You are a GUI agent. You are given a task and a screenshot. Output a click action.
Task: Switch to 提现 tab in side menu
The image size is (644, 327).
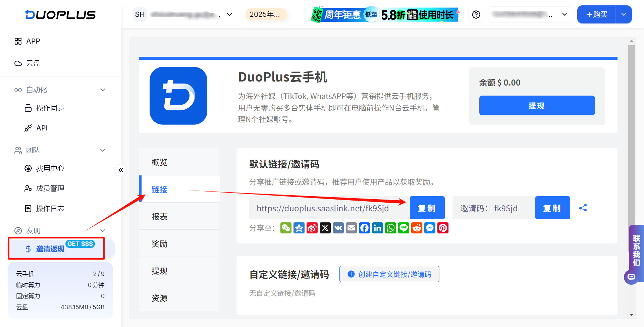pyautogui.click(x=179, y=271)
